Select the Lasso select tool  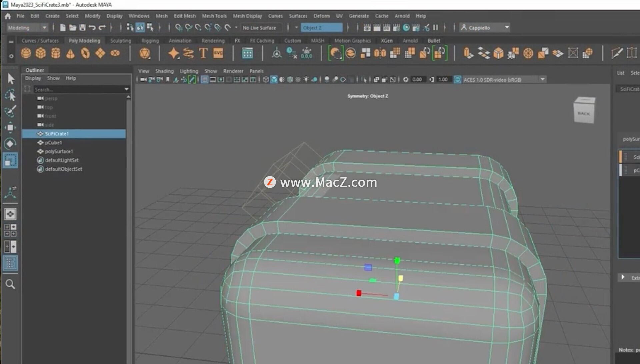[x=10, y=95]
